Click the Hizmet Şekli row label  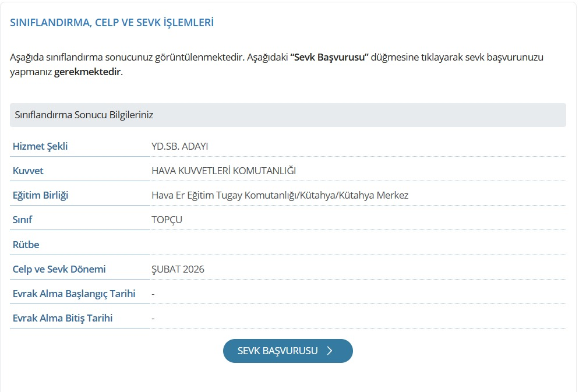(x=40, y=146)
